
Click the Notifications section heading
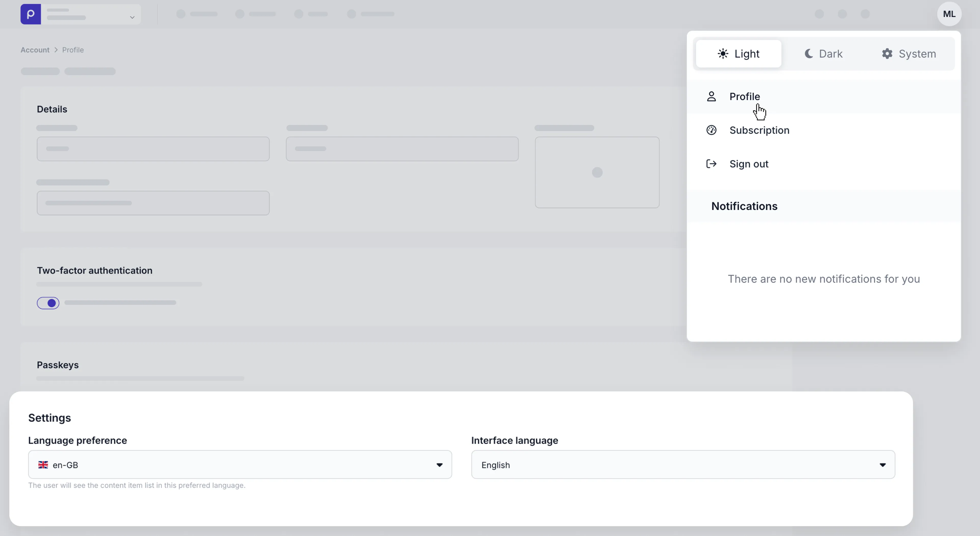click(744, 206)
